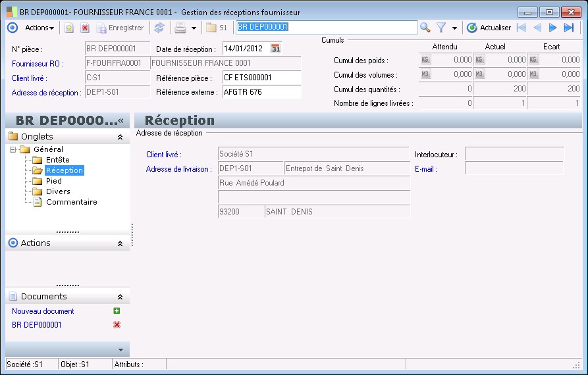The image size is (588, 375).
Task: Click the printer icon
Action: click(x=180, y=28)
